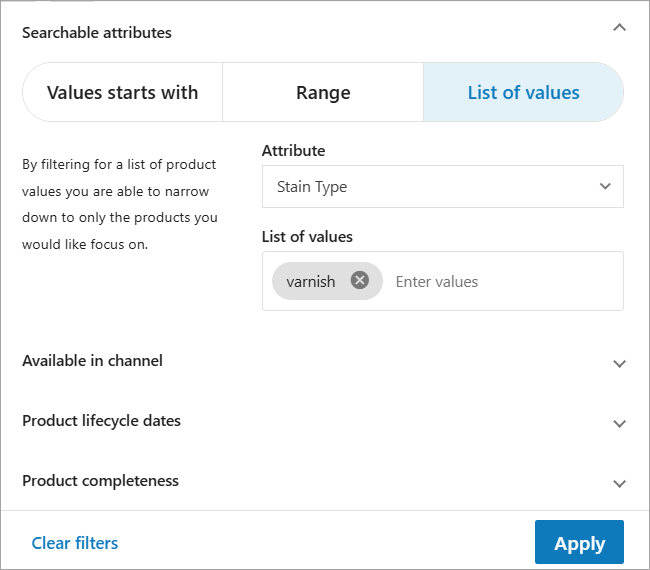Click the Searchable attributes section title
The width and height of the screenshot is (650, 570).
[97, 33]
